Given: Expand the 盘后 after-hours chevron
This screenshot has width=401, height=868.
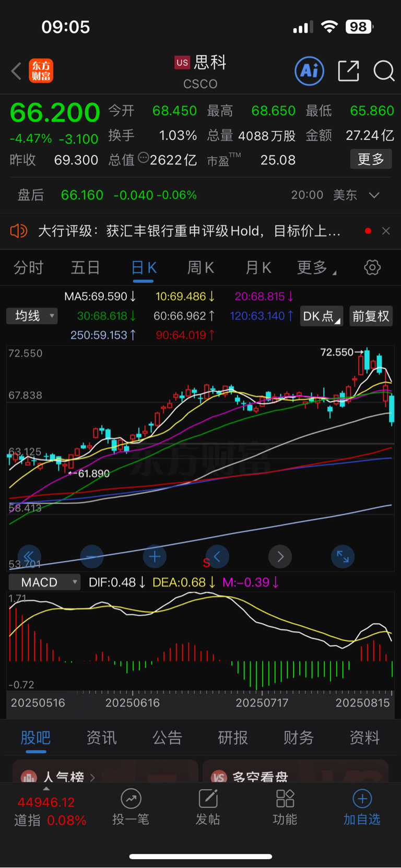Looking at the screenshot, I should click(374, 195).
